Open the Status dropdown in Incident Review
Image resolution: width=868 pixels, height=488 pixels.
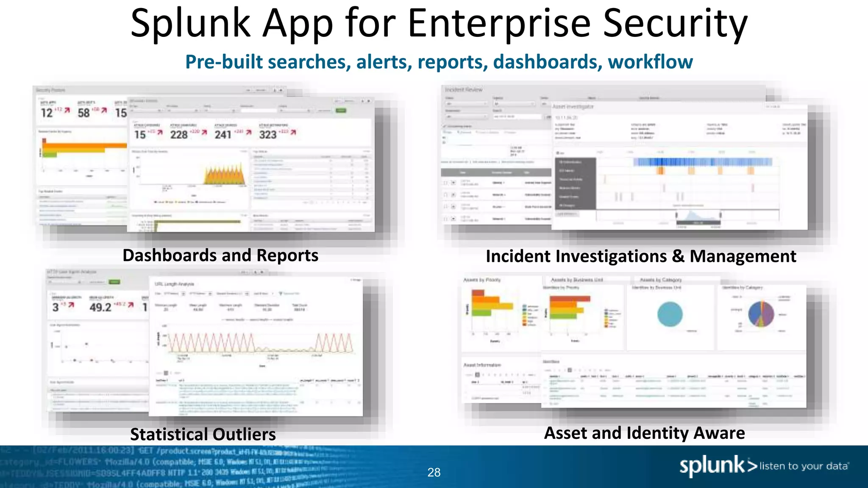[x=467, y=104]
